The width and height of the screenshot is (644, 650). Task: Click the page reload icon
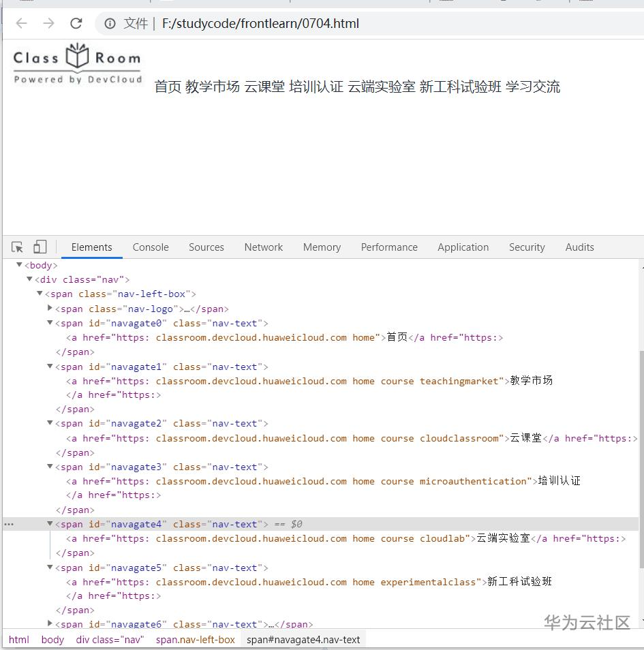point(76,22)
